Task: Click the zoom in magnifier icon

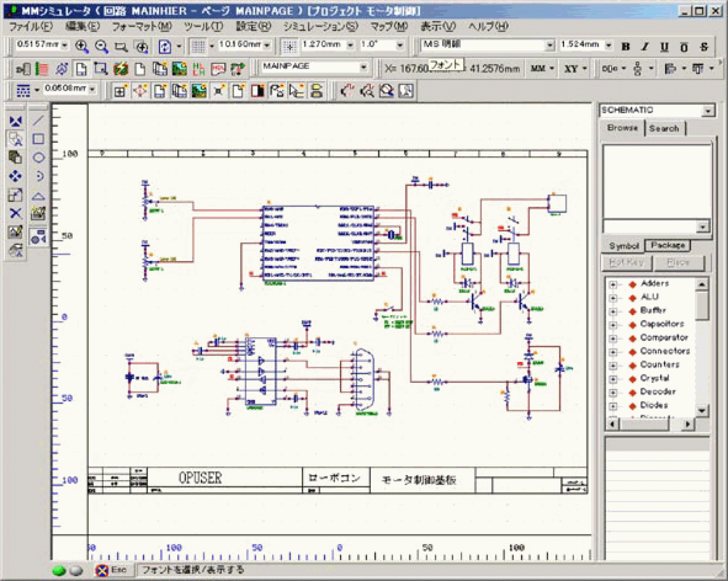Action: click(x=82, y=46)
